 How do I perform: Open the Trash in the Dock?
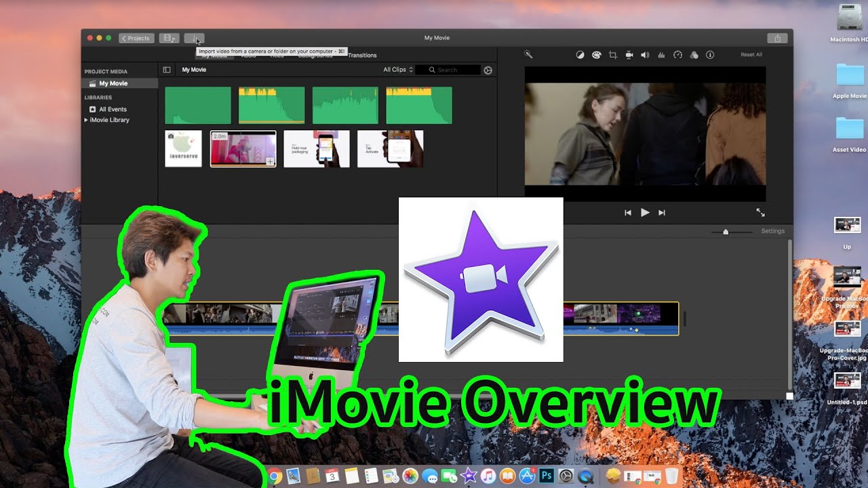[x=671, y=476]
